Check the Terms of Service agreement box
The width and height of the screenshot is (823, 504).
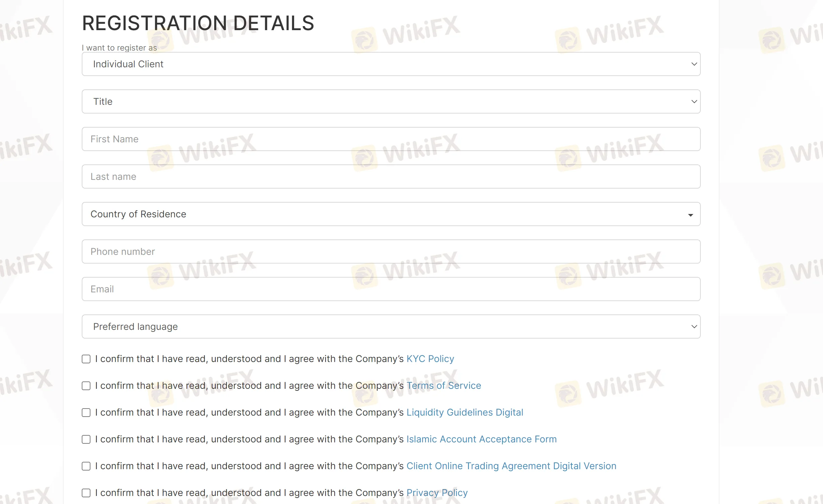86,386
